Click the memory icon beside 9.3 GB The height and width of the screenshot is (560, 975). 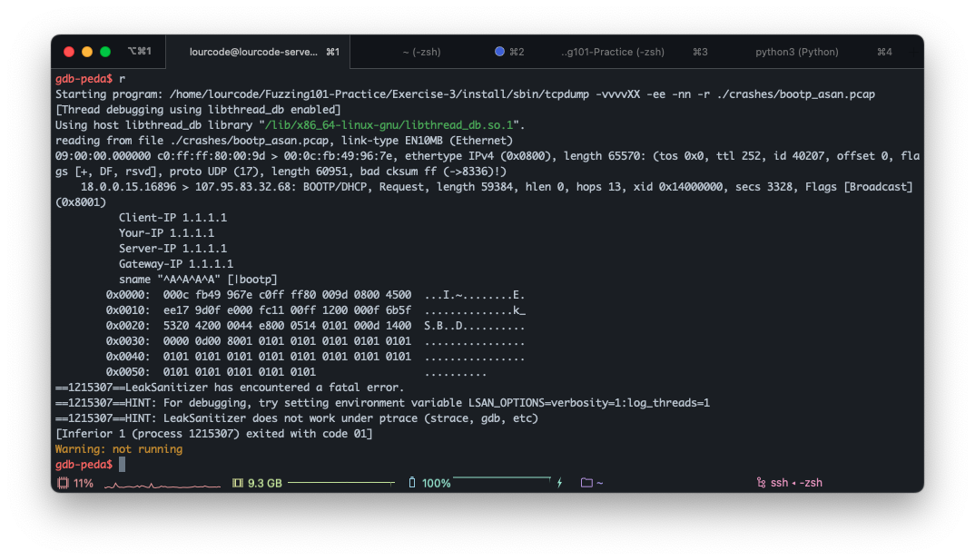(x=238, y=483)
